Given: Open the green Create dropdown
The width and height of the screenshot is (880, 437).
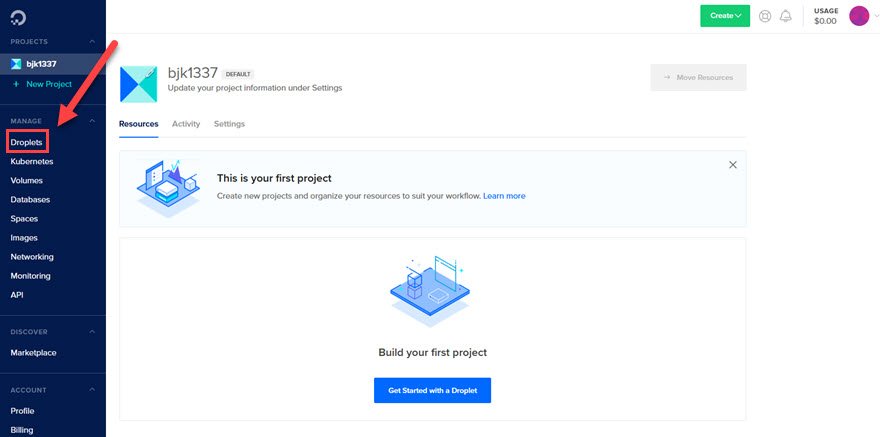Looking at the screenshot, I should click(725, 16).
